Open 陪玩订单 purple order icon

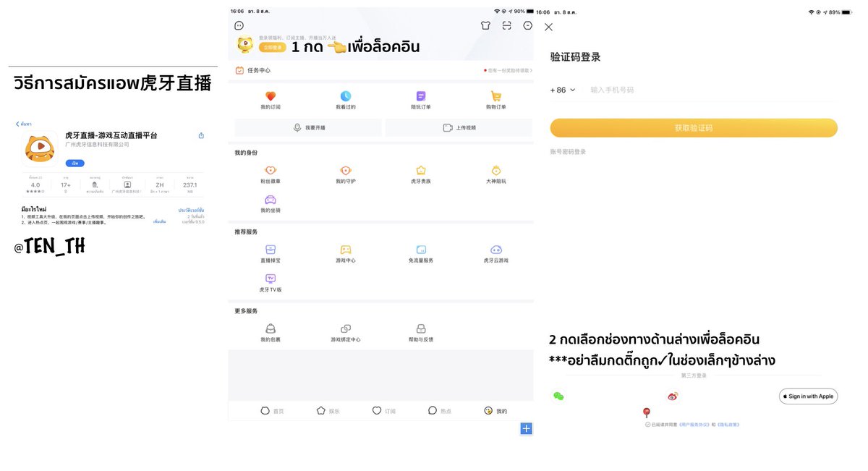(421, 96)
